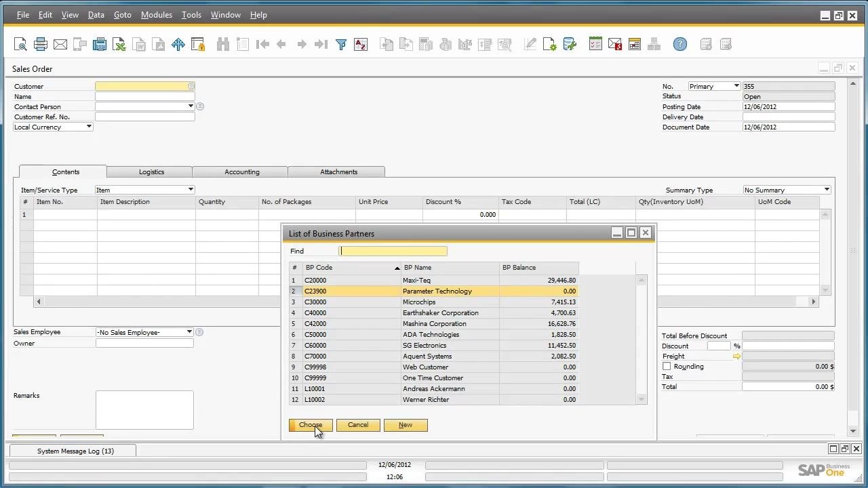Select the Microchips row in list
This screenshot has width=868, height=488.
433,302
